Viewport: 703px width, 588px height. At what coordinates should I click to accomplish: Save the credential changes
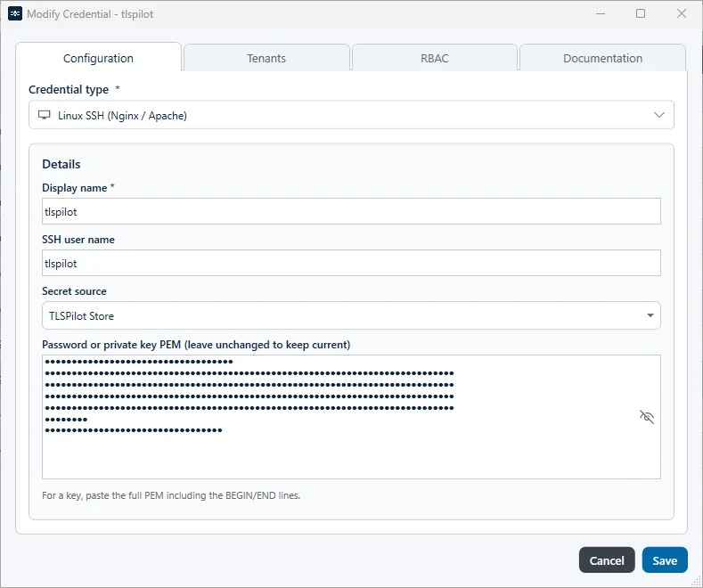[665, 560]
